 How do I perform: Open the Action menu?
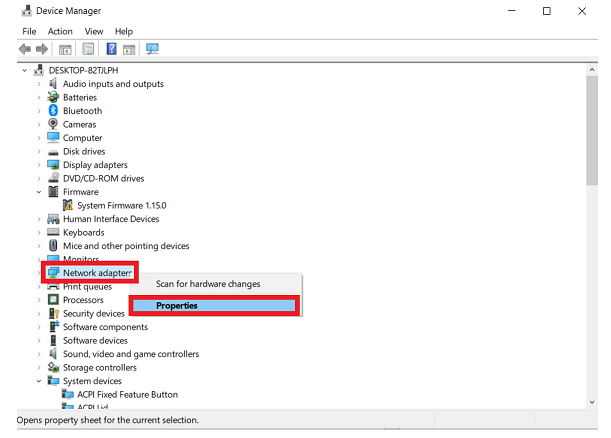[60, 31]
